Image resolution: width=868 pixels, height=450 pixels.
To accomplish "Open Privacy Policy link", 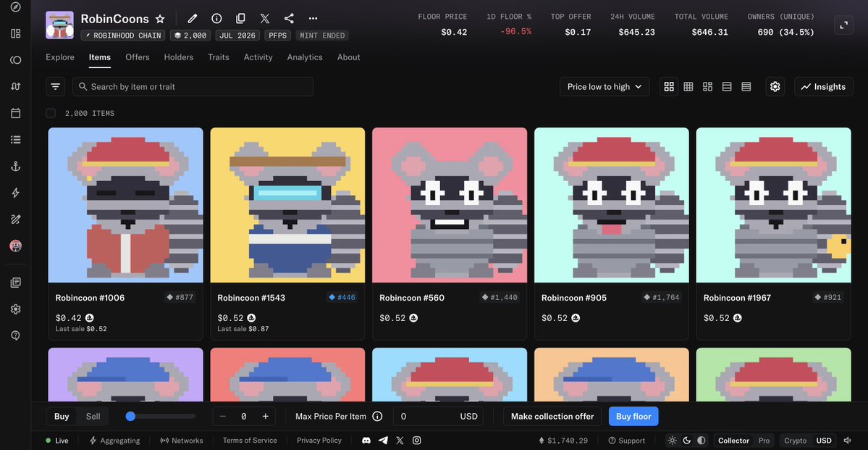I will [319, 441].
